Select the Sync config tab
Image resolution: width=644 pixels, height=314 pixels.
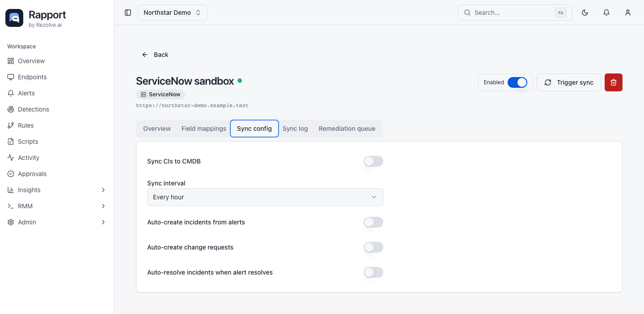click(254, 129)
